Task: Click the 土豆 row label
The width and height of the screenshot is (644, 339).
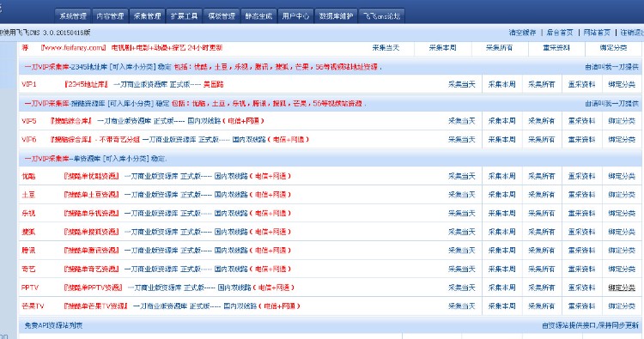Action: click(x=28, y=195)
